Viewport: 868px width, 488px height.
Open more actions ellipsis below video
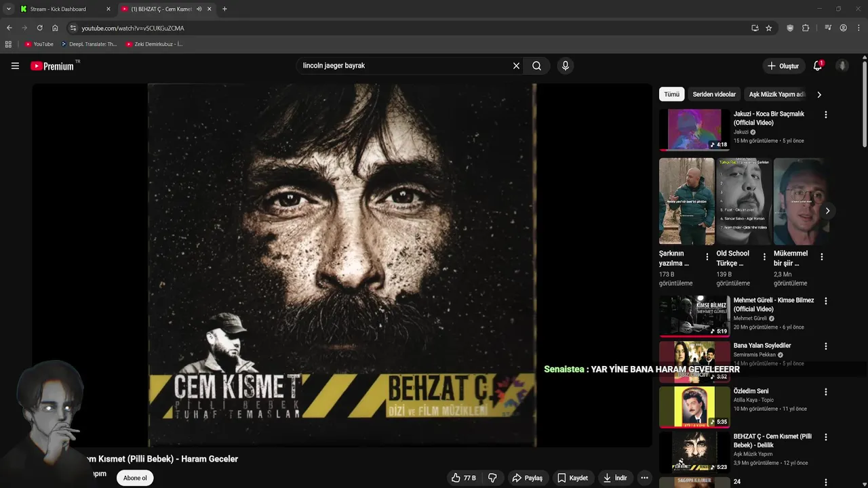[x=644, y=478]
